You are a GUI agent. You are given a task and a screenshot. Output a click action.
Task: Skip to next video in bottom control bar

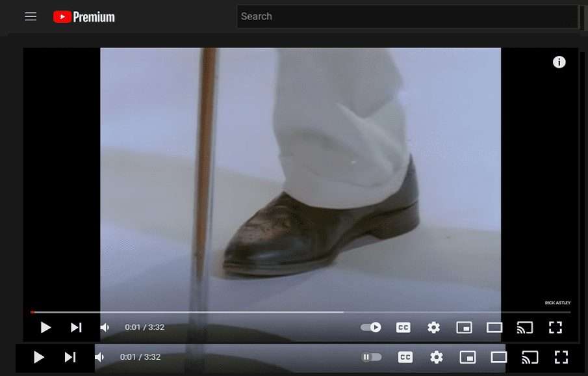tap(70, 357)
